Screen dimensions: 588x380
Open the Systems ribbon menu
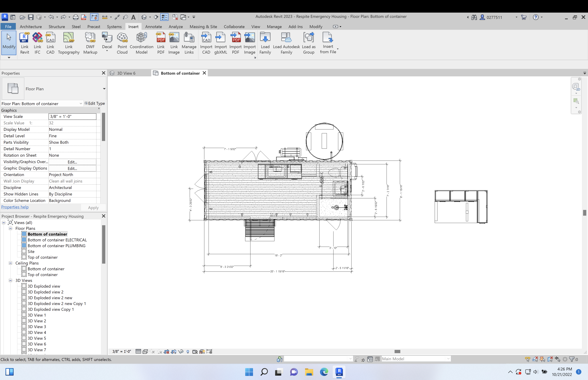[x=114, y=26]
